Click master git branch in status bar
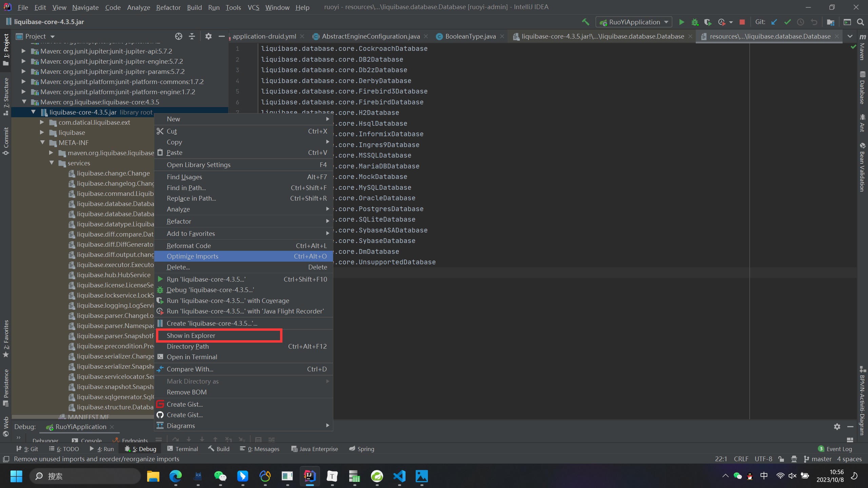 click(x=821, y=459)
